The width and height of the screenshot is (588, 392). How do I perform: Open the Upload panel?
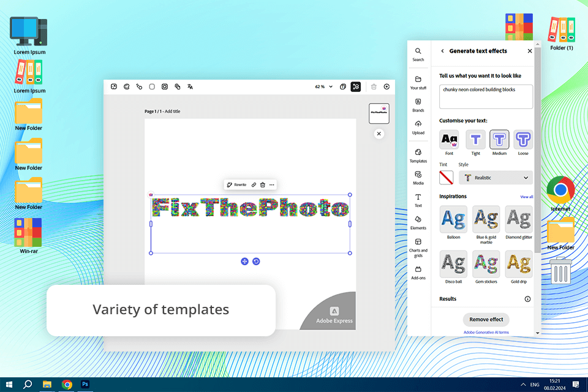point(418,127)
